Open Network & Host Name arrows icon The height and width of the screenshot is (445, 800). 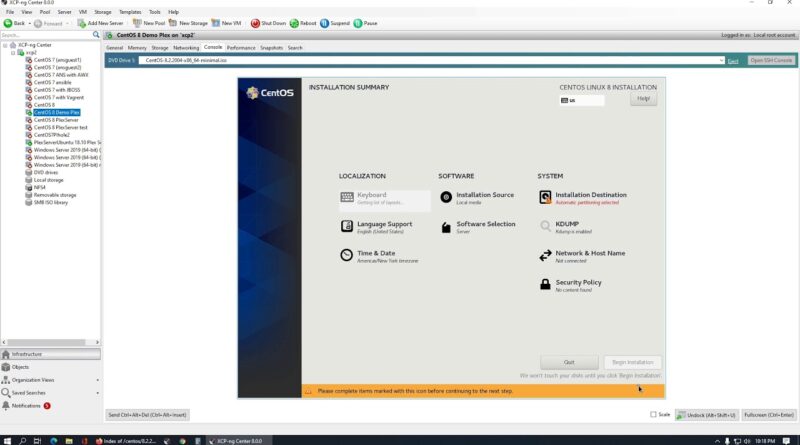pos(545,255)
